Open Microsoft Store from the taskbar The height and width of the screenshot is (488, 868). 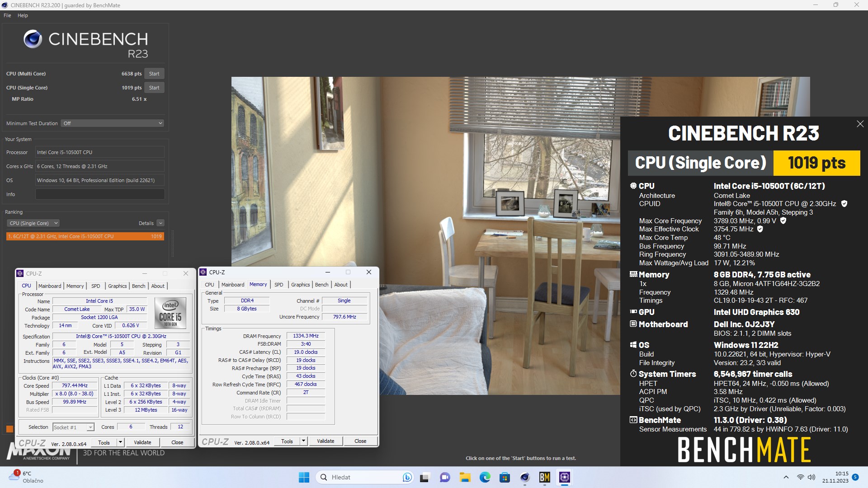pos(505,477)
